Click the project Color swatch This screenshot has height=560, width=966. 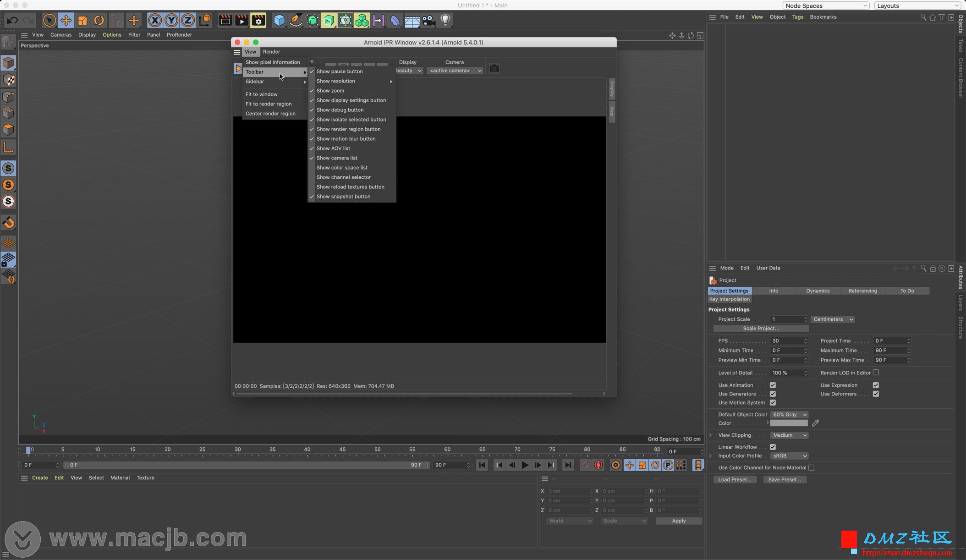pos(789,423)
